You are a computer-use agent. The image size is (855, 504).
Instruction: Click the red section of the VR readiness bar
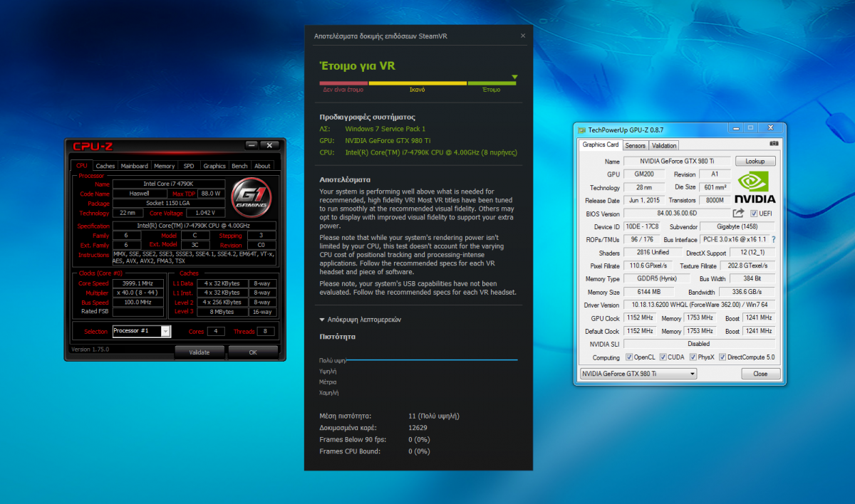coord(343,83)
